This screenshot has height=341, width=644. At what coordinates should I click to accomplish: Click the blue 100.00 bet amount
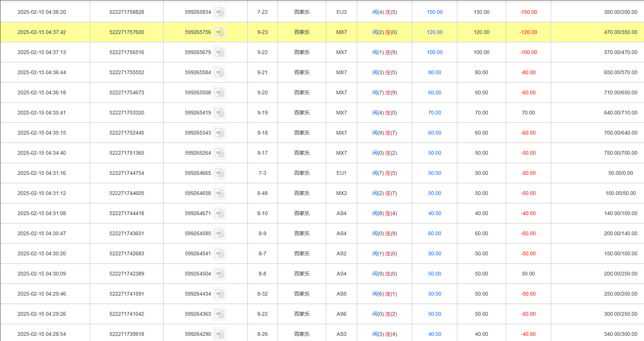click(x=434, y=52)
